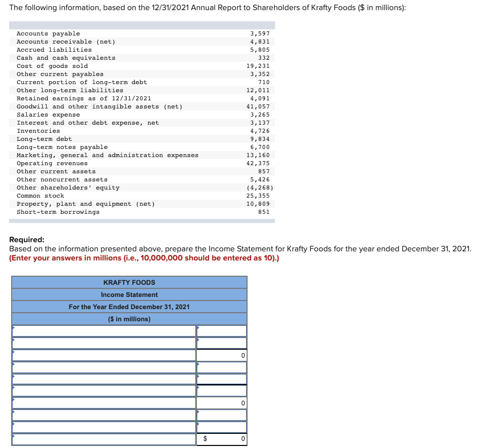The width and height of the screenshot is (485, 448).
Task: Open the label dropdown beside the first 0 subtotal
Action: [x=104, y=355]
